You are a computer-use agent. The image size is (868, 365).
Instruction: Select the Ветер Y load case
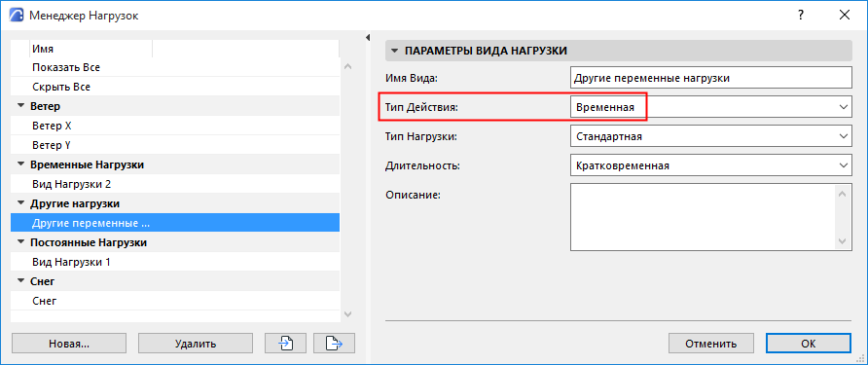[175, 145]
